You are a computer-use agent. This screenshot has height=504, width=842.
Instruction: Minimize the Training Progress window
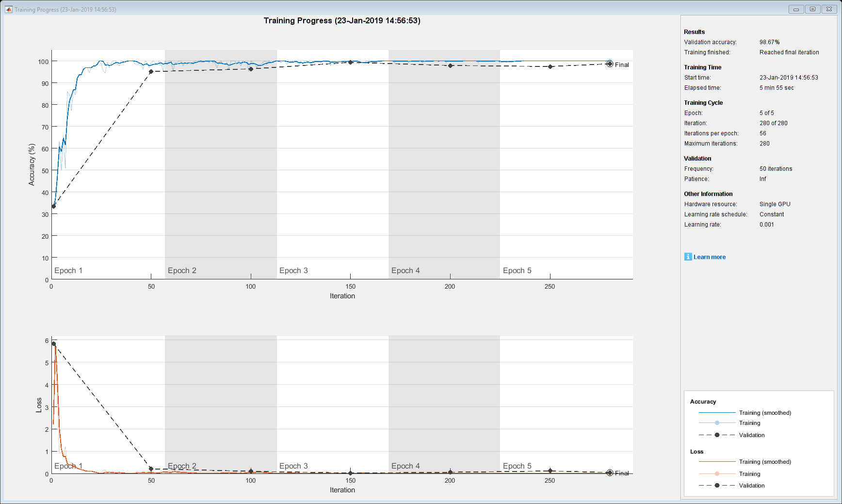pyautogui.click(x=796, y=9)
